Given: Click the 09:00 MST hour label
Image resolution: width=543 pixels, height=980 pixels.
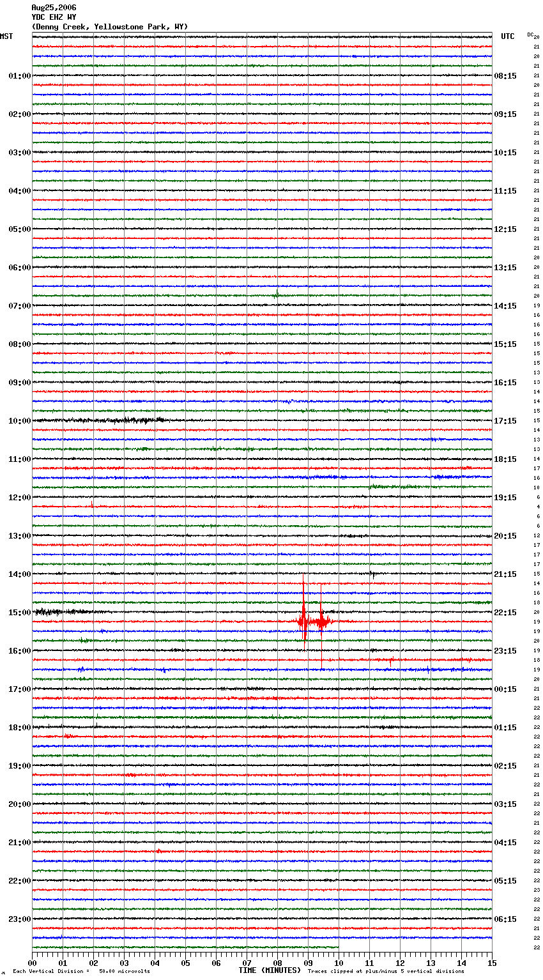Looking at the screenshot, I should (x=20, y=383).
